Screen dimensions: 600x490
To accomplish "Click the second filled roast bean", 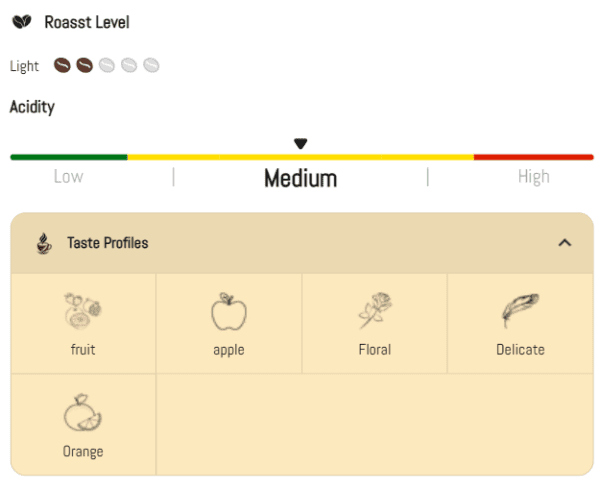I will (x=85, y=66).
